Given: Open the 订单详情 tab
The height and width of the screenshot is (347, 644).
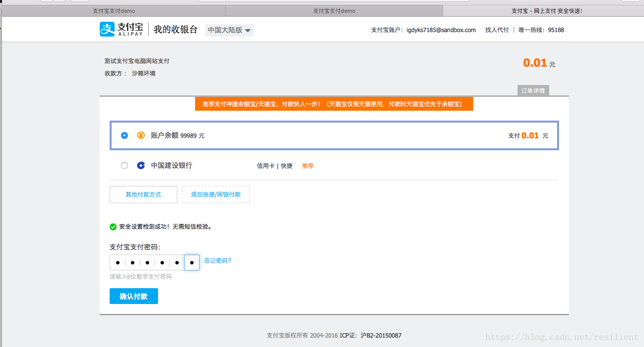Looking at the screenshot, I should [x=533, y=90].
